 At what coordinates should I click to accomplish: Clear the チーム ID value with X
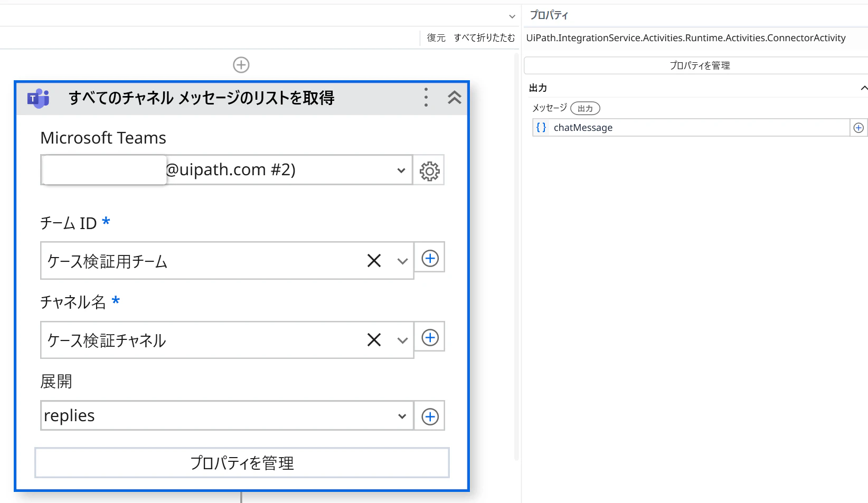pyautogui.click(x=374, y=261)
